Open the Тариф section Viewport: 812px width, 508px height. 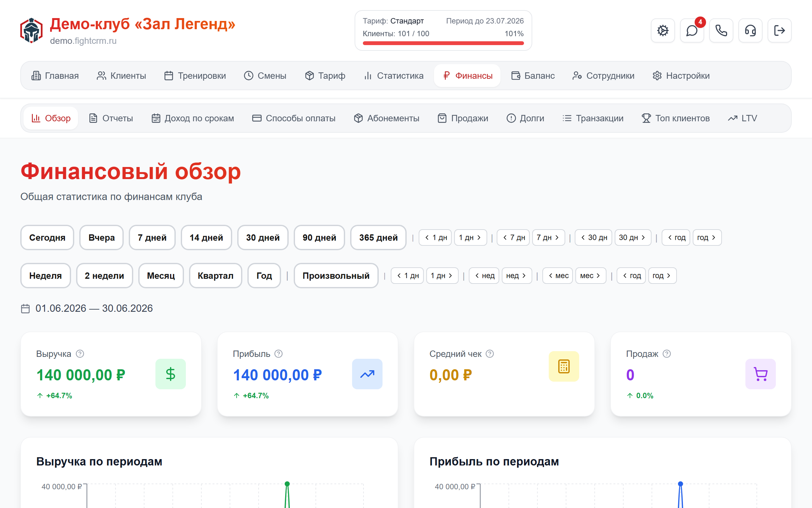[x=325, y=76]
